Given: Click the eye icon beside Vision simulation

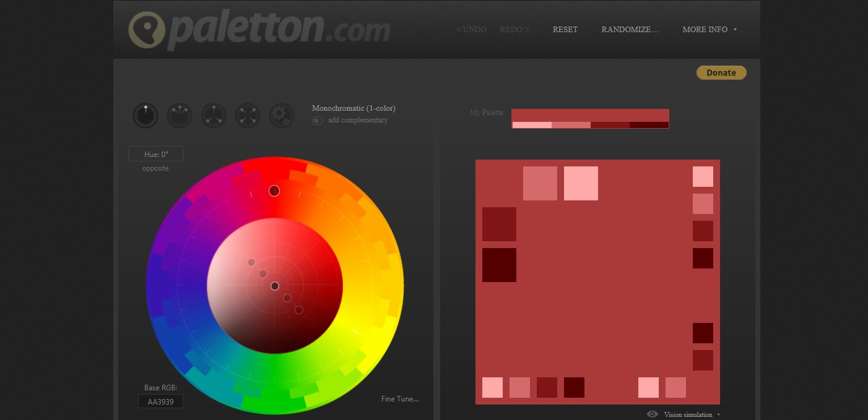Looking at the screenshot, I should click(x=652, y=414).
